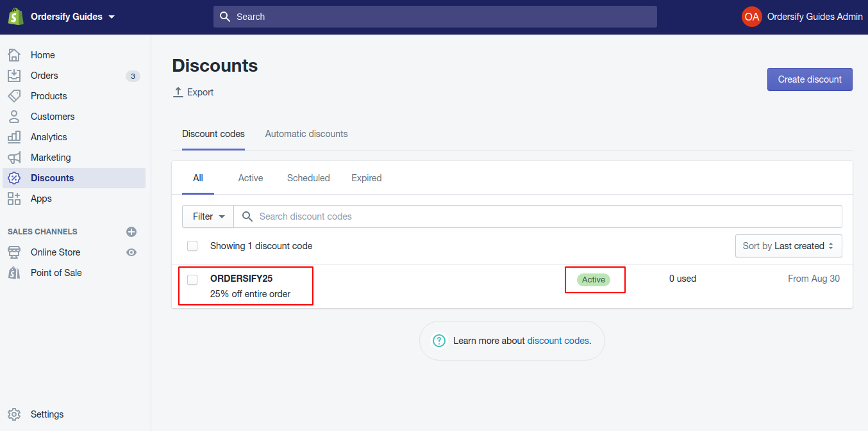Select the Active filter tab
Image resolution: width=868 pixels, height=431 pixels.
click(251, 178)
